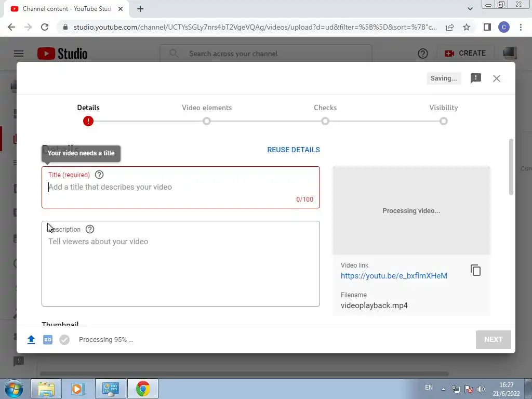Click the dialog vertical scrollbar
This screenshot has height=399, width=532.
pos(511,167)
